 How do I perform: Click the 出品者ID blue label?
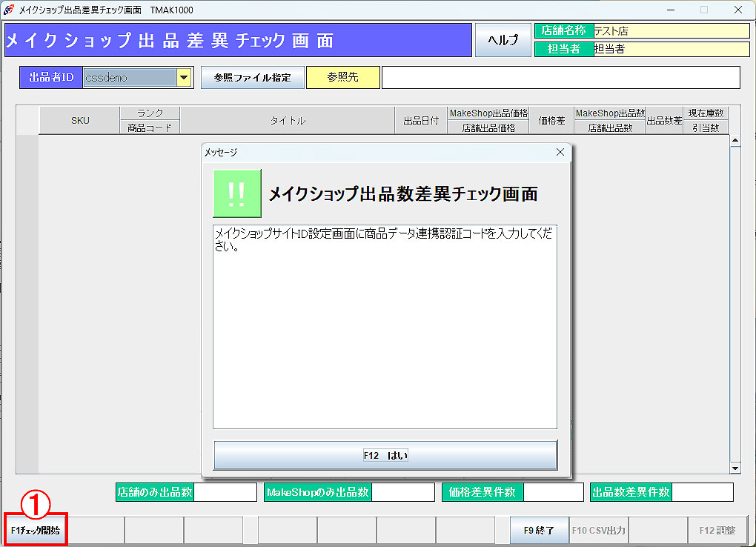(51, 77)
